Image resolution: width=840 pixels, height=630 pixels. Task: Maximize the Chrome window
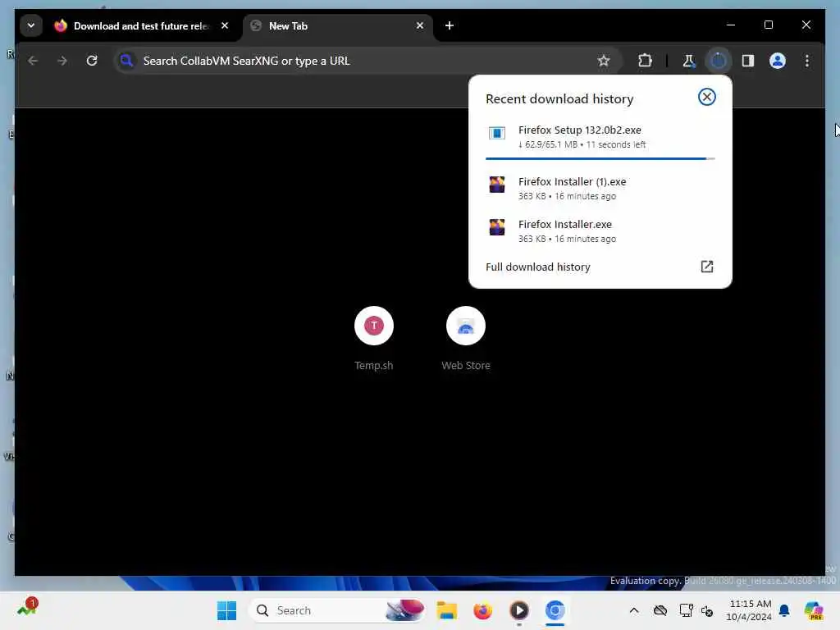click(x=768, y=25)
